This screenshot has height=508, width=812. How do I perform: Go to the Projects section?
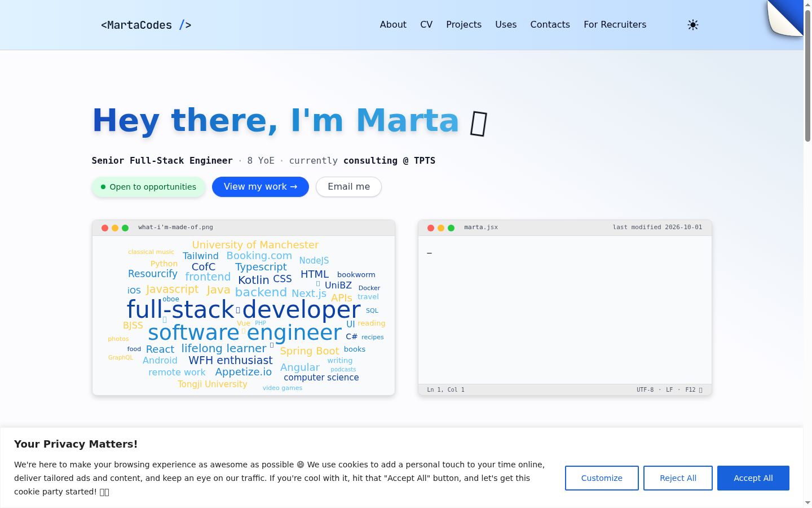click(x=464, y=25)
